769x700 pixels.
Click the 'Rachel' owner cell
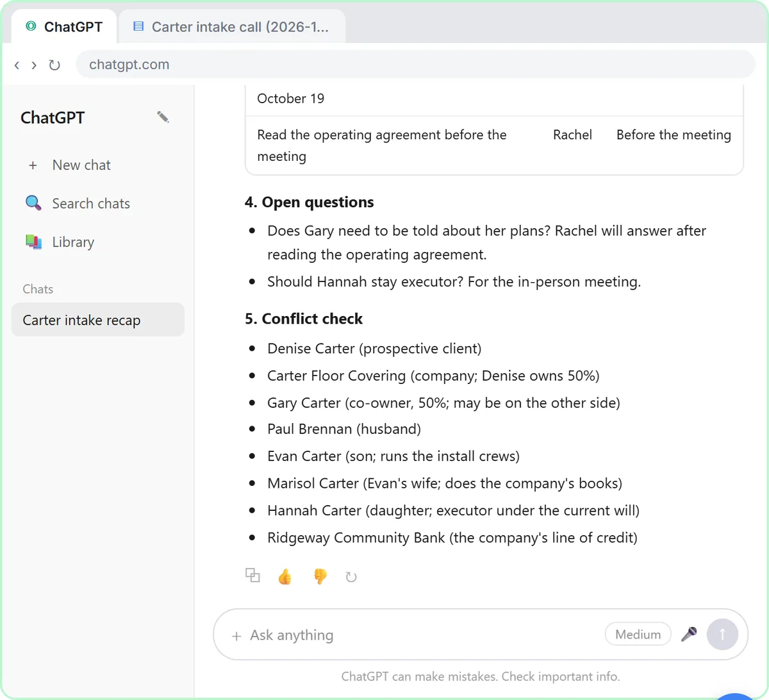point(572,135)
